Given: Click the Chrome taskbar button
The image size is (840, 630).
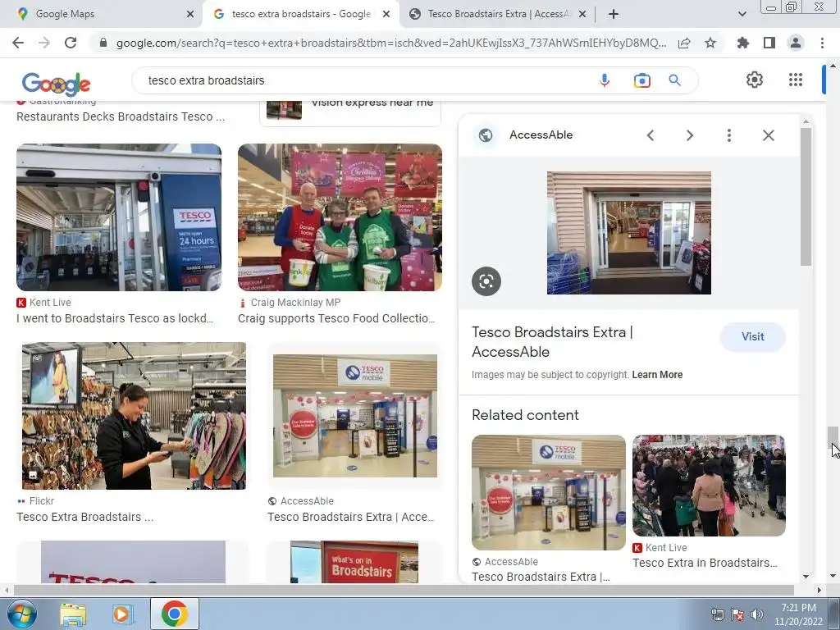Looking at the screenshot, I should tap(174, 614).
